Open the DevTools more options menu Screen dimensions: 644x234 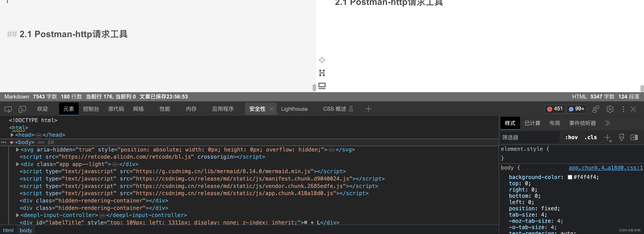click(x=623, y=109)
